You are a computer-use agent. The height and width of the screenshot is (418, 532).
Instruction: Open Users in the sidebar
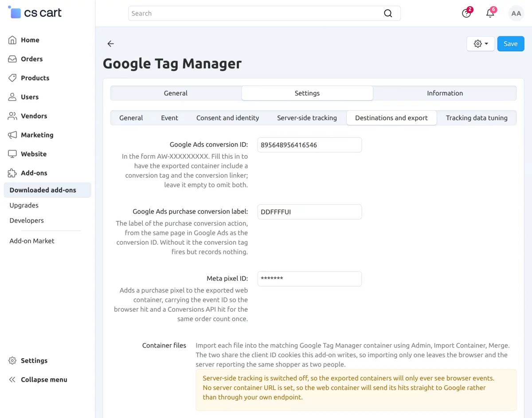pos(30,97)
